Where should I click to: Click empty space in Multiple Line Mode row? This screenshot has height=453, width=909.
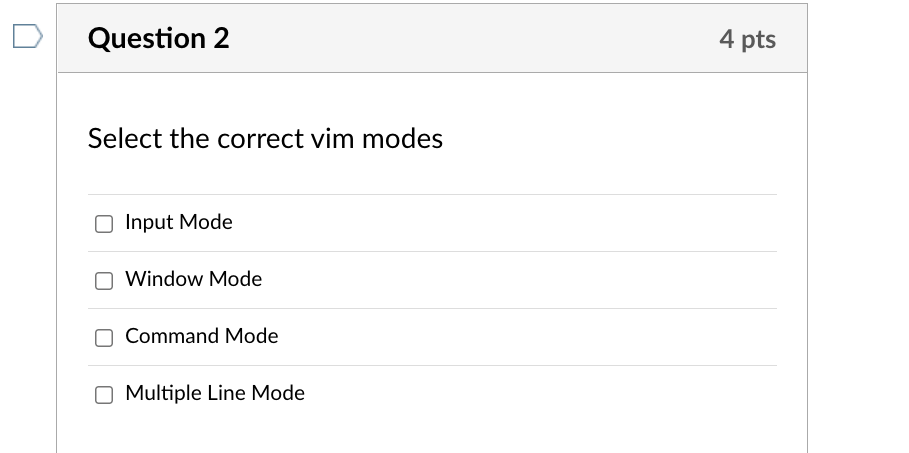coord(541,394)
